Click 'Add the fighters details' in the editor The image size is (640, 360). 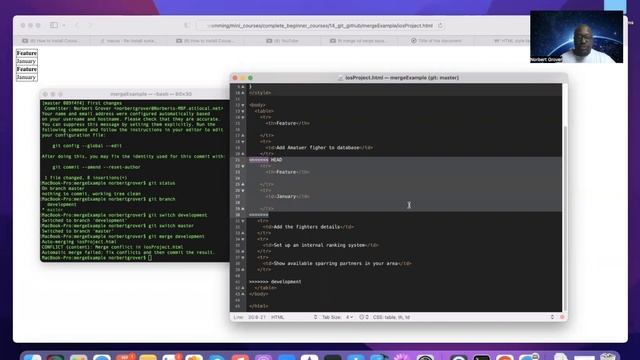tap(307, 227)
